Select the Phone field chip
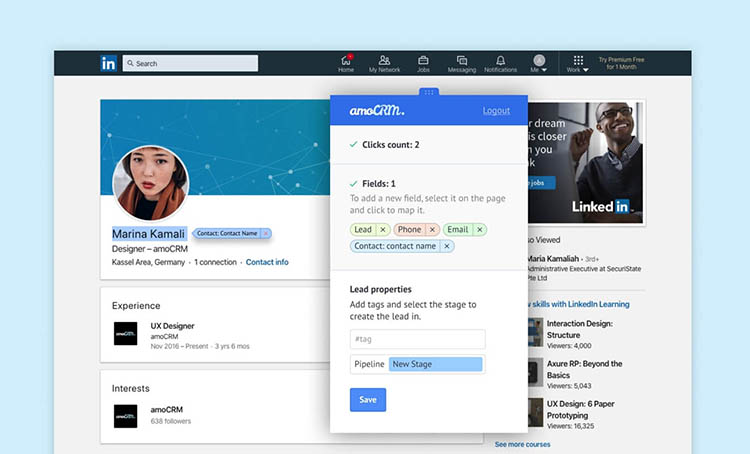The image size is (750, 454). coord(410,230)
